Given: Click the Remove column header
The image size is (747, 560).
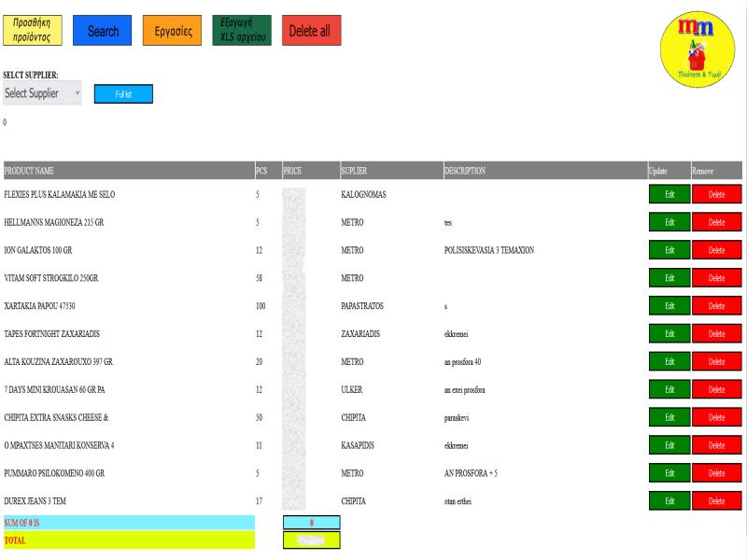Looking at the screenshot, I should coord(716,171).
